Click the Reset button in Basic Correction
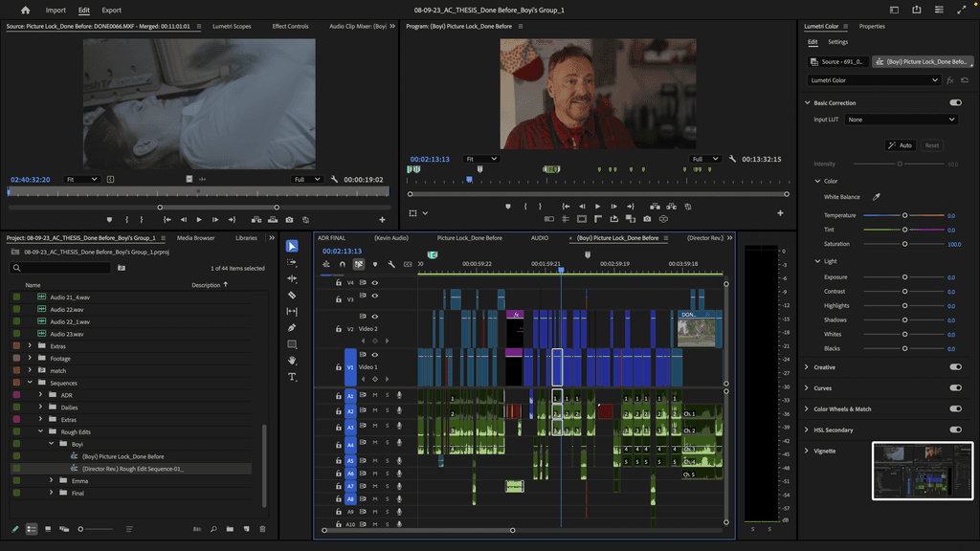The image size is (980, 551). tap(932, 145)
